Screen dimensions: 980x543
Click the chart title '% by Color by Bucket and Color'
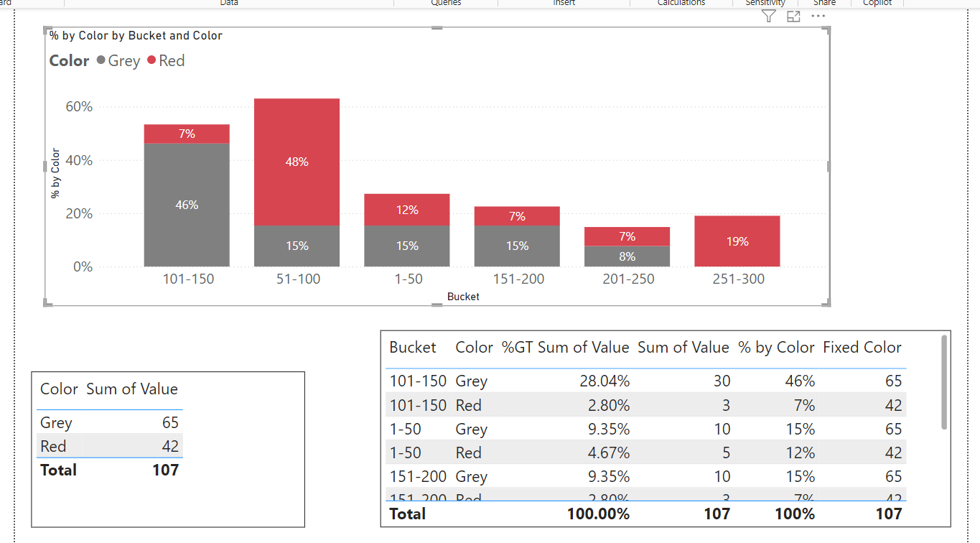[136, 36]
